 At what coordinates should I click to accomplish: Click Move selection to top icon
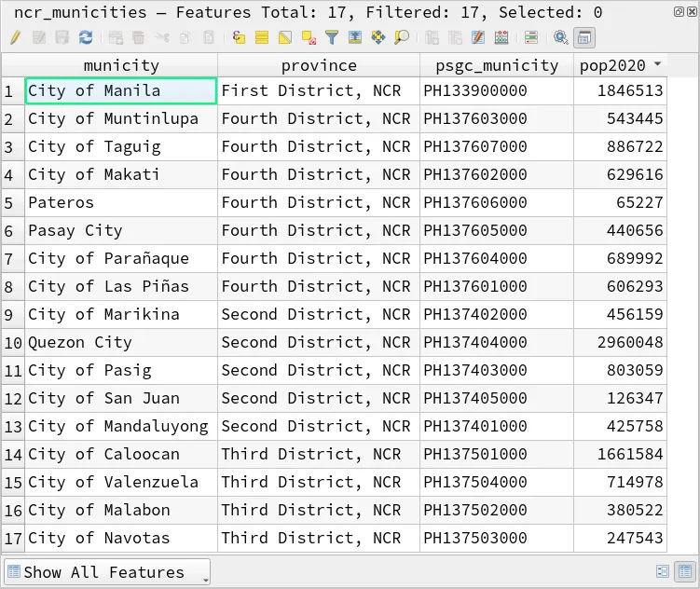355,37
